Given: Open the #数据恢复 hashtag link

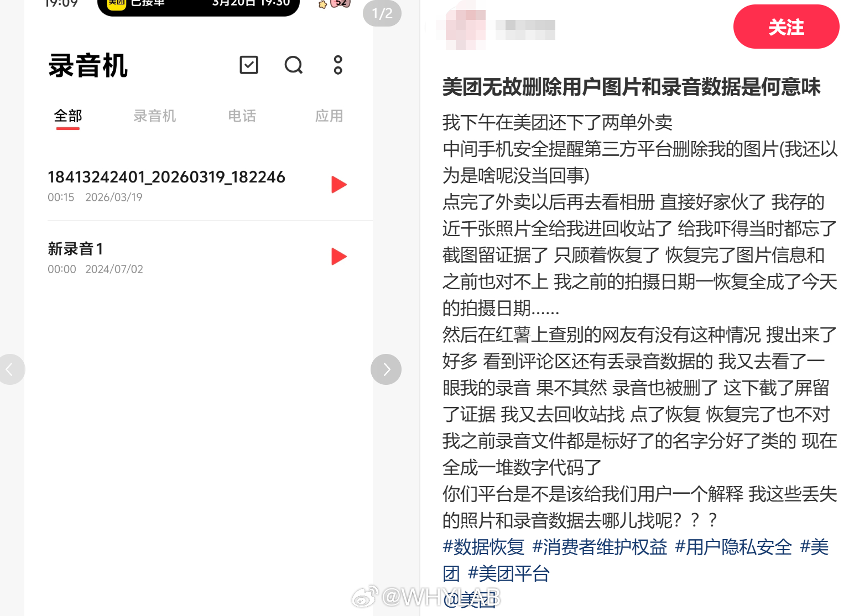Looking at the screenshot, I should coord(483,547).
